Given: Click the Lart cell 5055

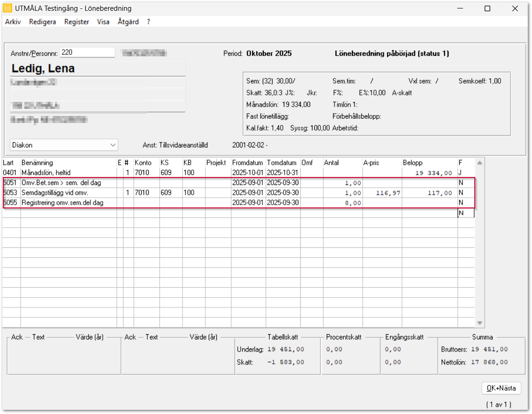Looking at the screenshot, I should coord(11,203).
